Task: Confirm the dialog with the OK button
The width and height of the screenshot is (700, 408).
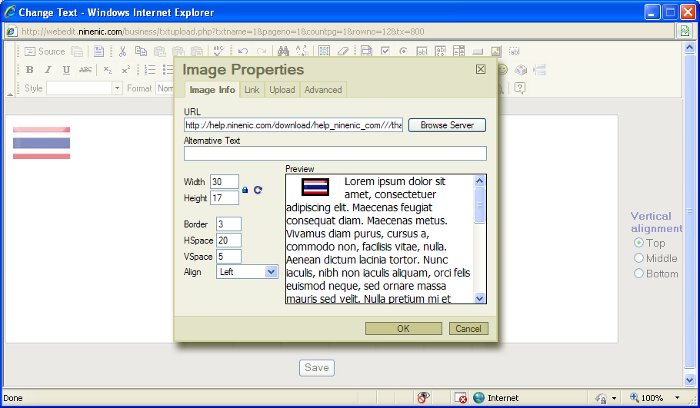Action: coord(403,328)
